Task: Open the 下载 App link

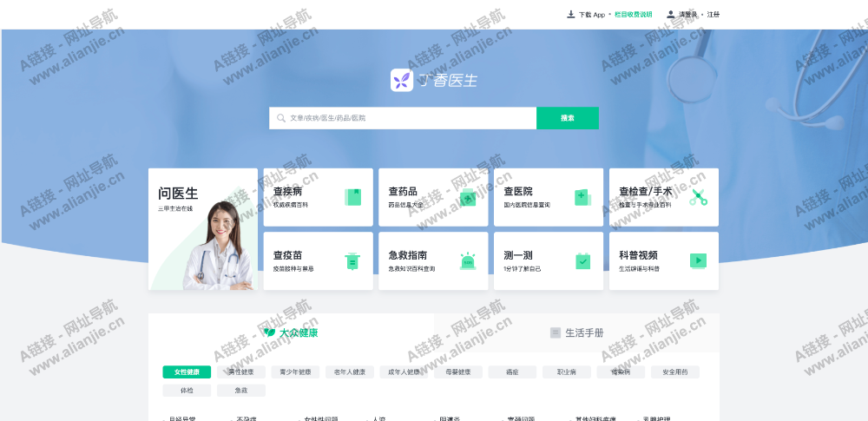Action: point(592,15)
